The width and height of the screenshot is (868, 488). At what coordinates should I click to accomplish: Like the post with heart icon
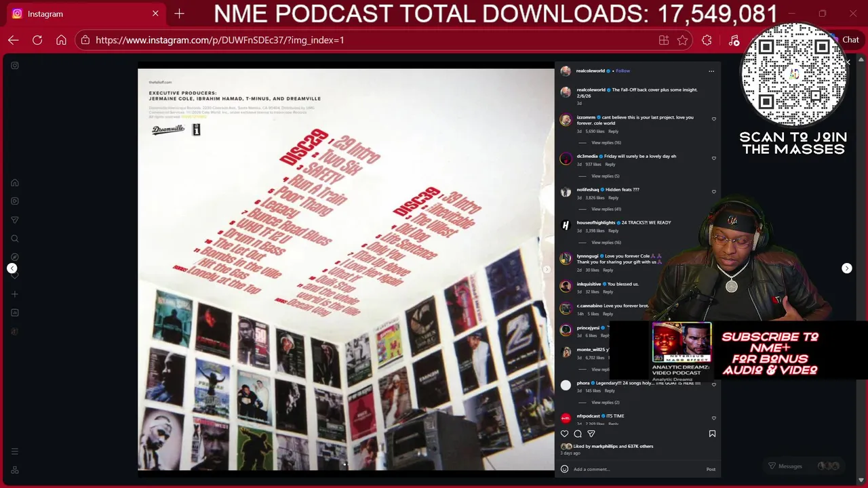click(564, 434)
